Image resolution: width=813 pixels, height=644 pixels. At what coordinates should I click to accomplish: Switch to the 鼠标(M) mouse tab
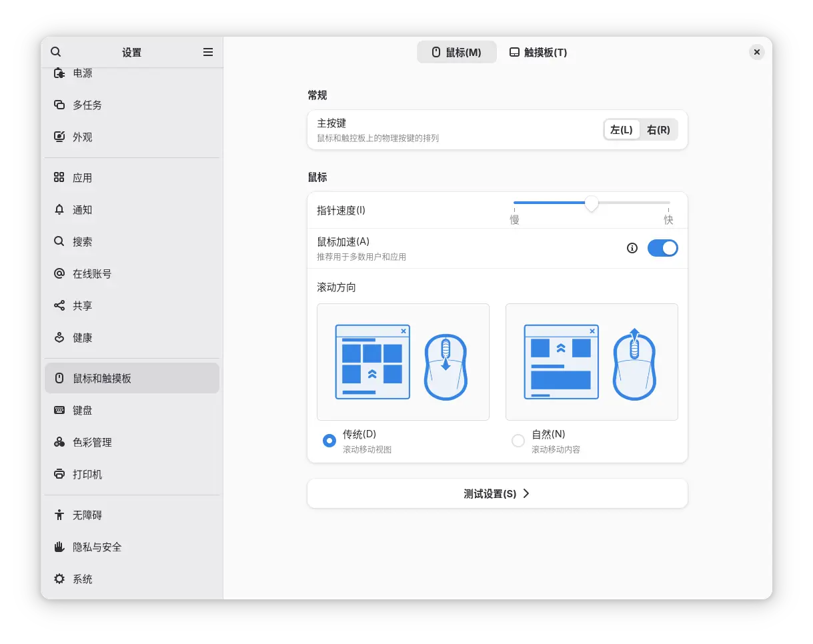pos(457,52)
